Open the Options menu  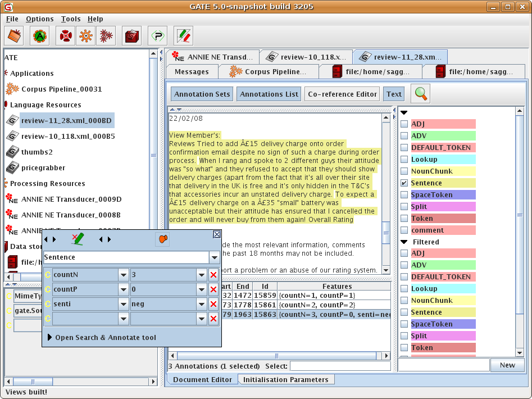(x=40, y=19)
